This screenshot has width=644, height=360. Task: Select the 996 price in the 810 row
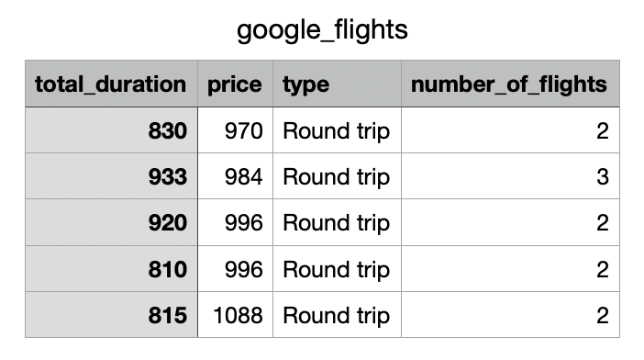[235, 269]
